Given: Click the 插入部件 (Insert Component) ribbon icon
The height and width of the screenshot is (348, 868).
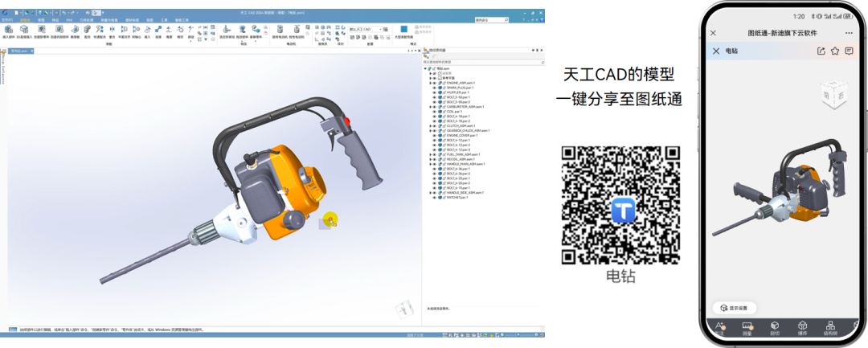Looking at the screenshot, I should 8,31.
